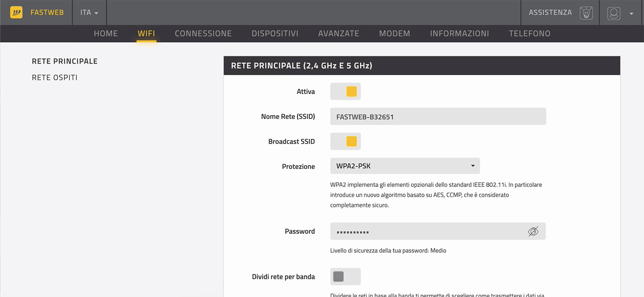
Task: Switch to the TELEFONO tab
Action: click(529, 34)
